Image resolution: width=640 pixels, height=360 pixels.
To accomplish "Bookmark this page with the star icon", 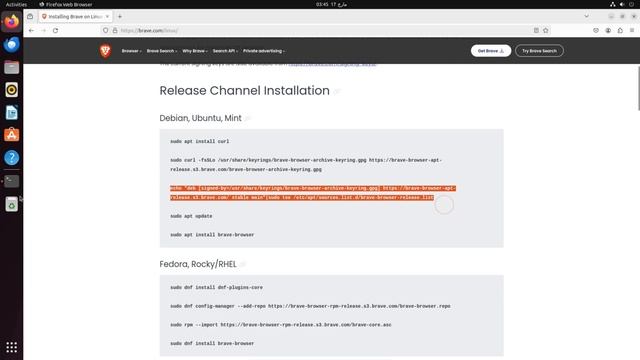I will [x=546, y=31].
